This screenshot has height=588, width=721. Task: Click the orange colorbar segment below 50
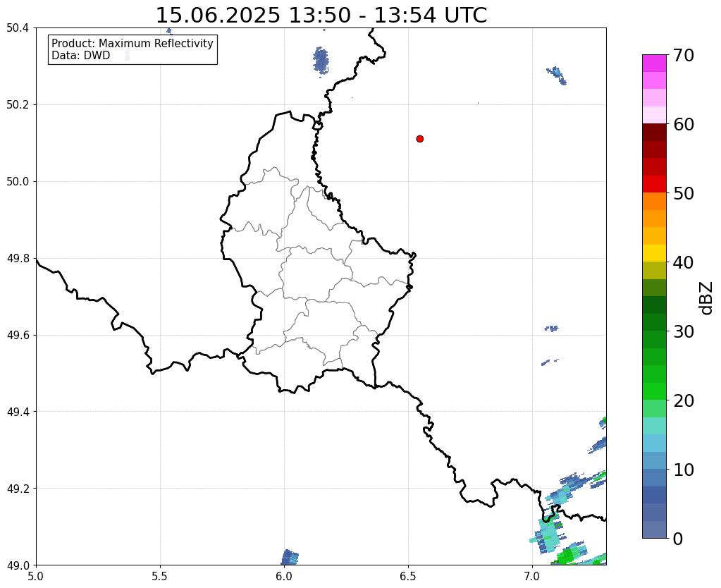coord(654,202)
